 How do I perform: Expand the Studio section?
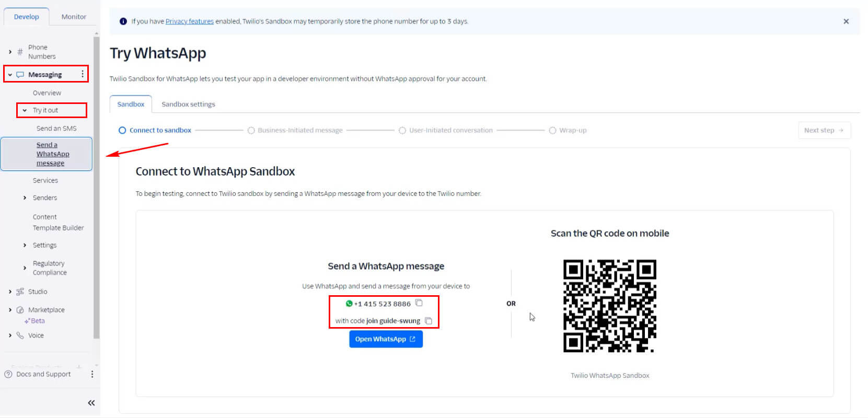[10, 292]
